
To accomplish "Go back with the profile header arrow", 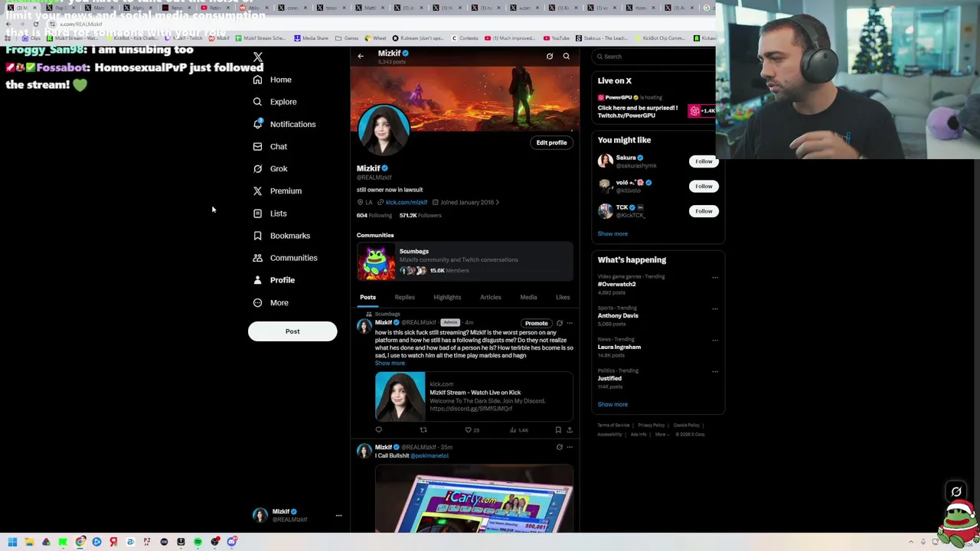I will pos(361,56).
